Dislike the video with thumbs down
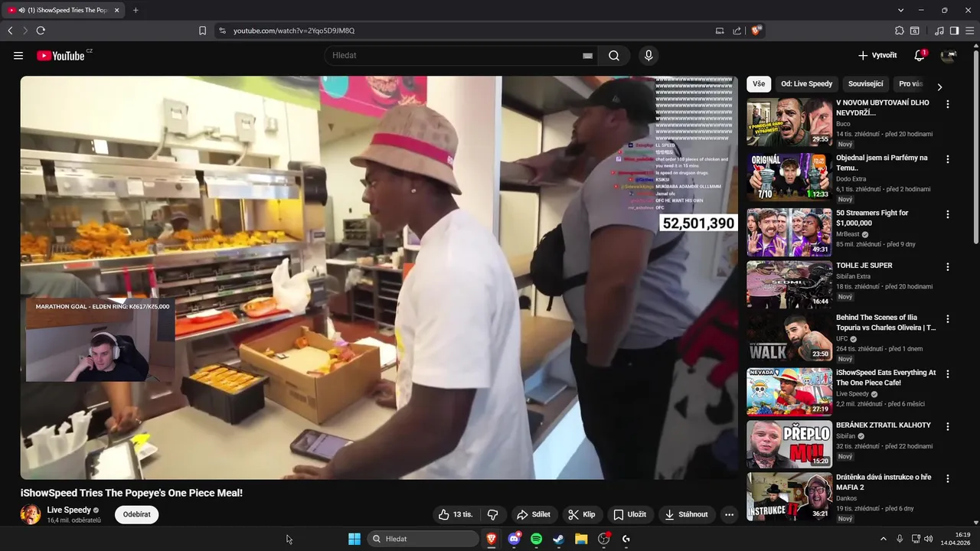The width and height of the screenshot is (980, 551). click(493, 514)
